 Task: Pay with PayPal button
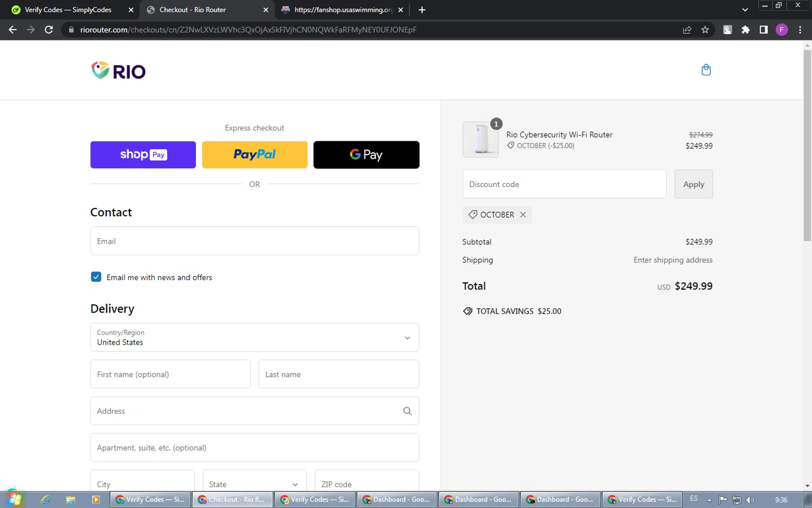254,155
